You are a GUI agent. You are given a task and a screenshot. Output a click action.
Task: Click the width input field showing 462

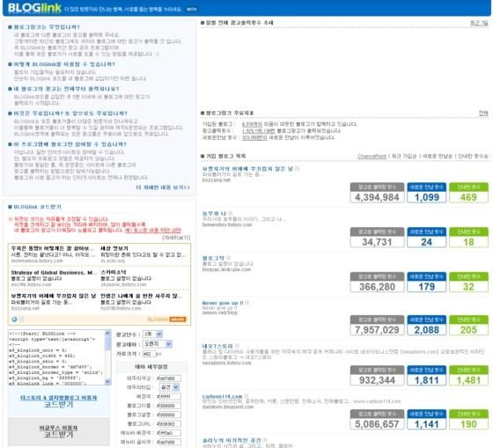click(149, 354)
